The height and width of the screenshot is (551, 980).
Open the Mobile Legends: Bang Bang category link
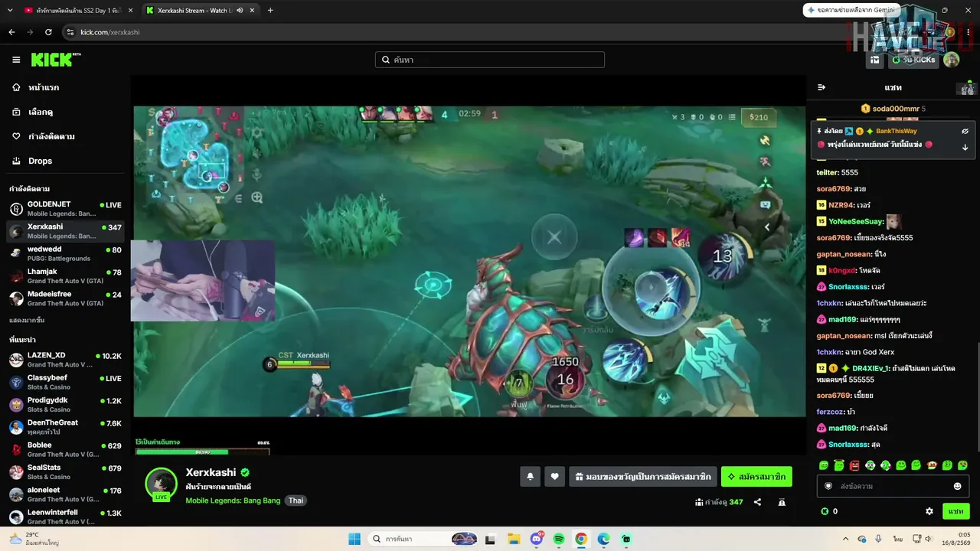(233, 500)
